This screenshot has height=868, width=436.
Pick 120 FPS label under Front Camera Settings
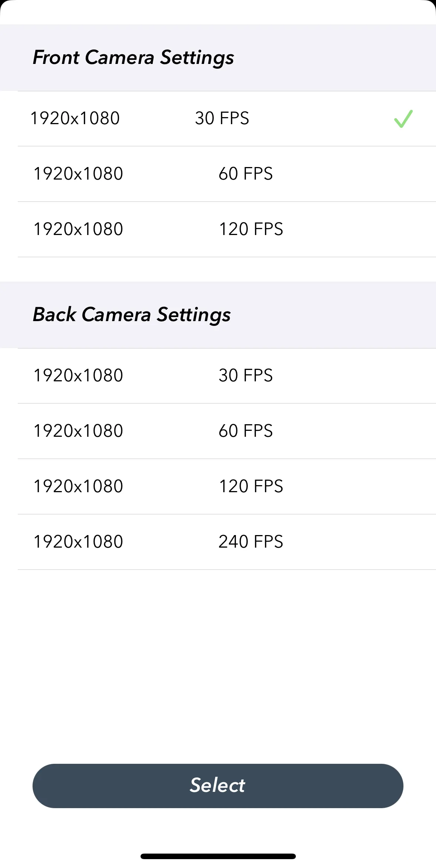point(251,229)
